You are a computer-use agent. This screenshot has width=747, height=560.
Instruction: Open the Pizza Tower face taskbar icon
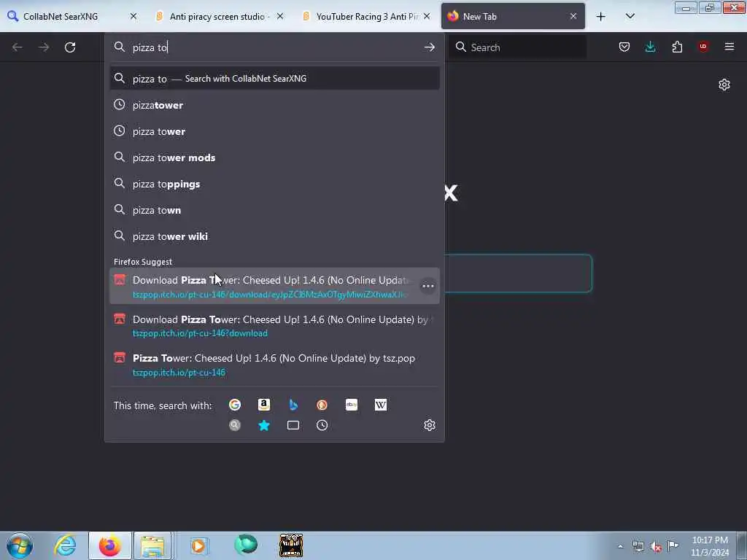point(291,545)
